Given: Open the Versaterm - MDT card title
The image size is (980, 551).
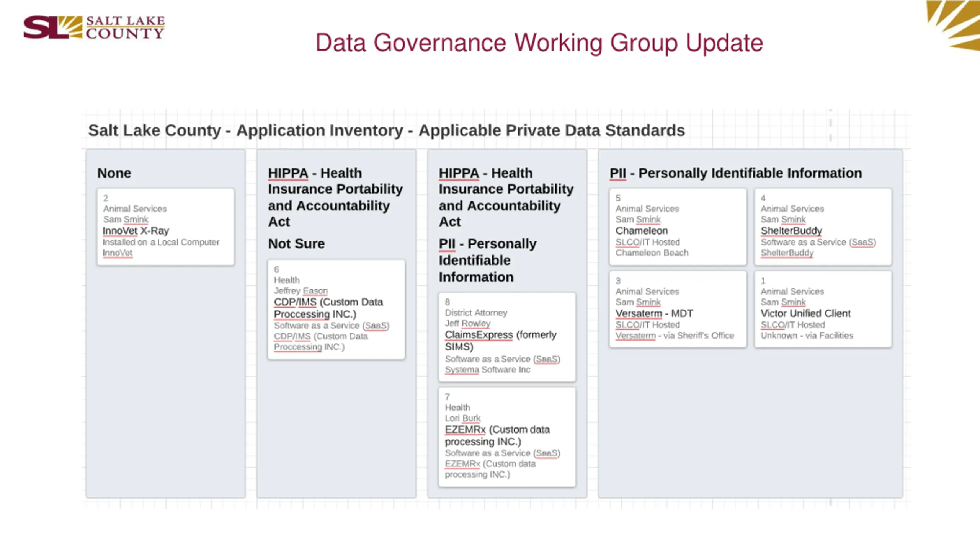Looking at the screenshot, I should pyautogui.click(x=654, y=313).
